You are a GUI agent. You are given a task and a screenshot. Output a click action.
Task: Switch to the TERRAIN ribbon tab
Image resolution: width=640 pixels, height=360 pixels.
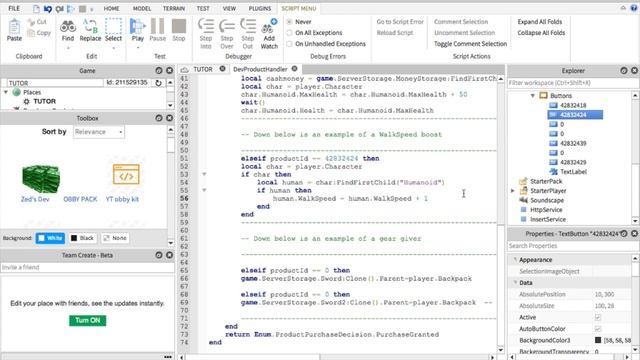tap(174, 8)
